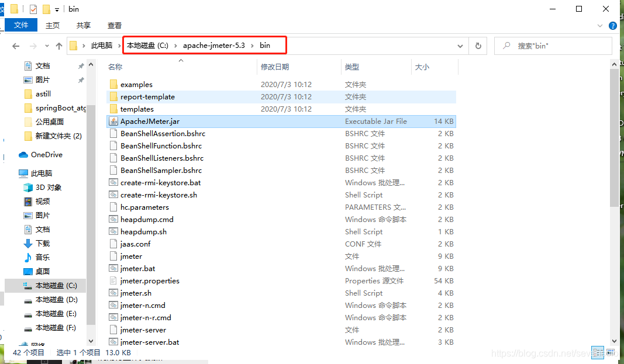Sort by 修改日期 column header

275,67
